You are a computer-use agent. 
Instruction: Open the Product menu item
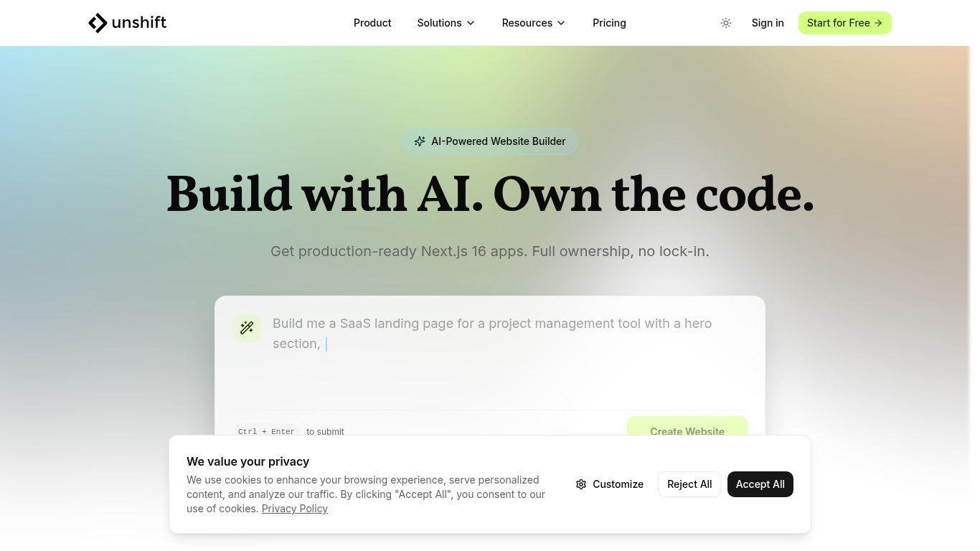372,23
